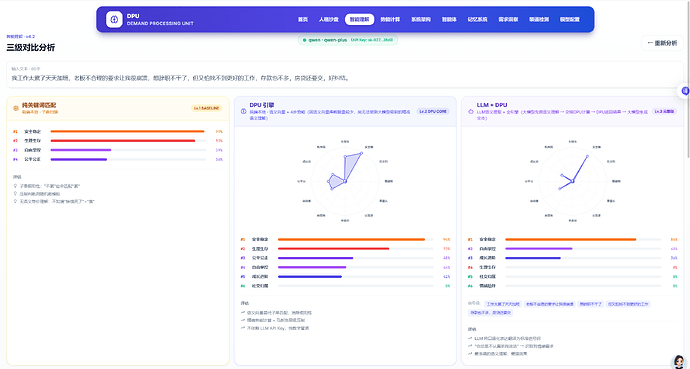
Task: Click the orange icon beside 纯关键词匹配 title
Action: click(16, 108)
